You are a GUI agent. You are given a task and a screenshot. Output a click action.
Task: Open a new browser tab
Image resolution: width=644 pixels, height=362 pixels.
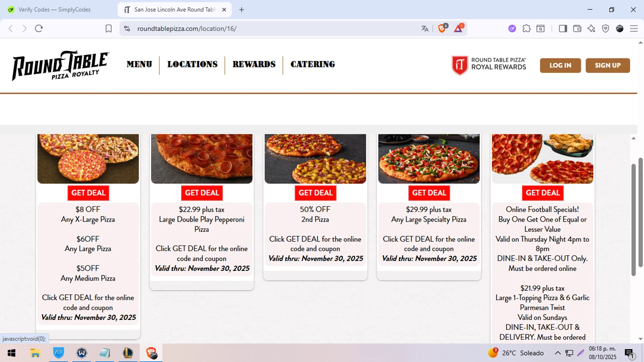pyautogui.click(x=242, y=9)
